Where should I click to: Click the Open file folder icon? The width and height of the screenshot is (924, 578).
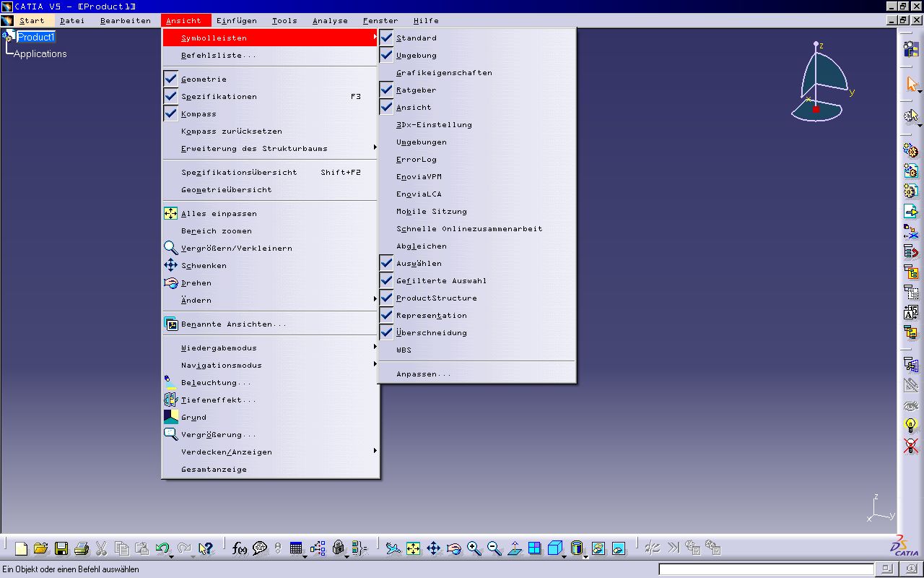click(x=41, y=548)
